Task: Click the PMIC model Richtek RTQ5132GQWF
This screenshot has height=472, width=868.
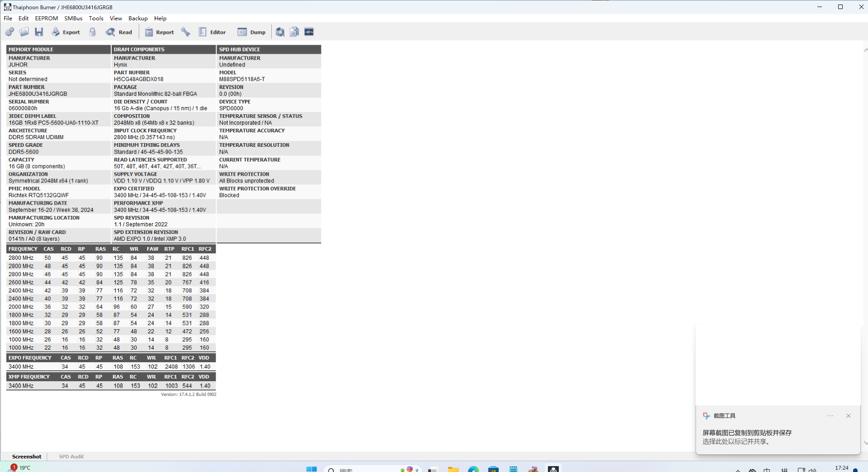Action: click(39, 196)
